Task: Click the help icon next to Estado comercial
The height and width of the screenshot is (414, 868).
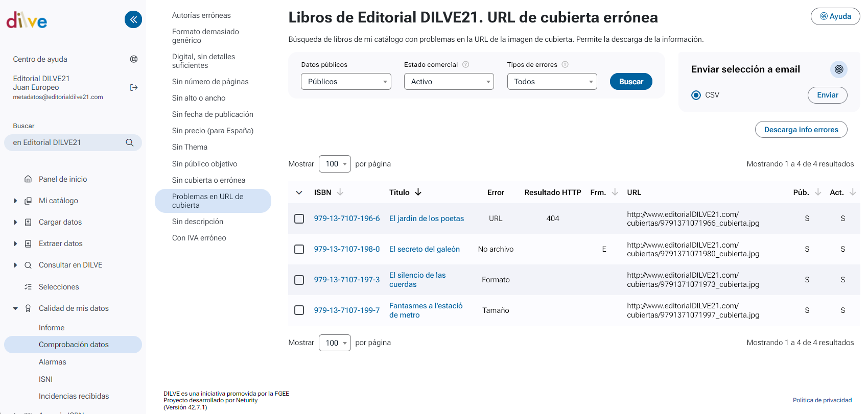Action: (x=465, y=65)
